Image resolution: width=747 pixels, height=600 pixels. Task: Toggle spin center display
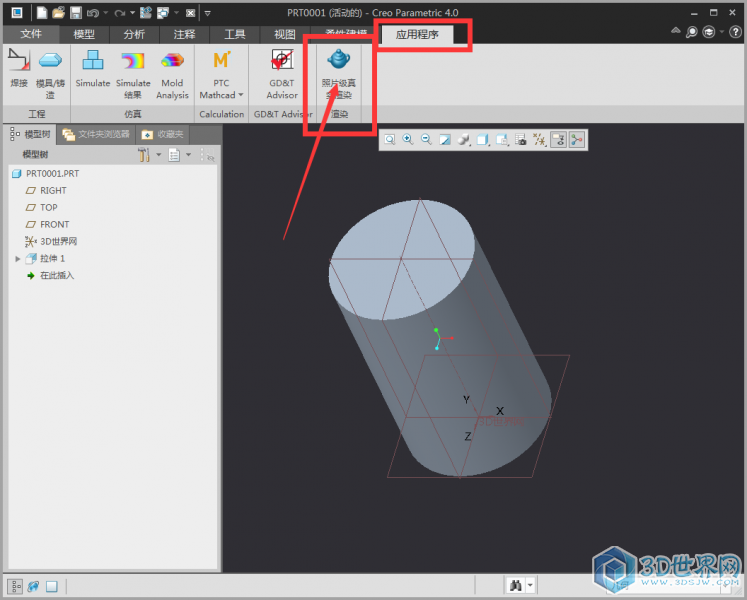pos(577,140)
